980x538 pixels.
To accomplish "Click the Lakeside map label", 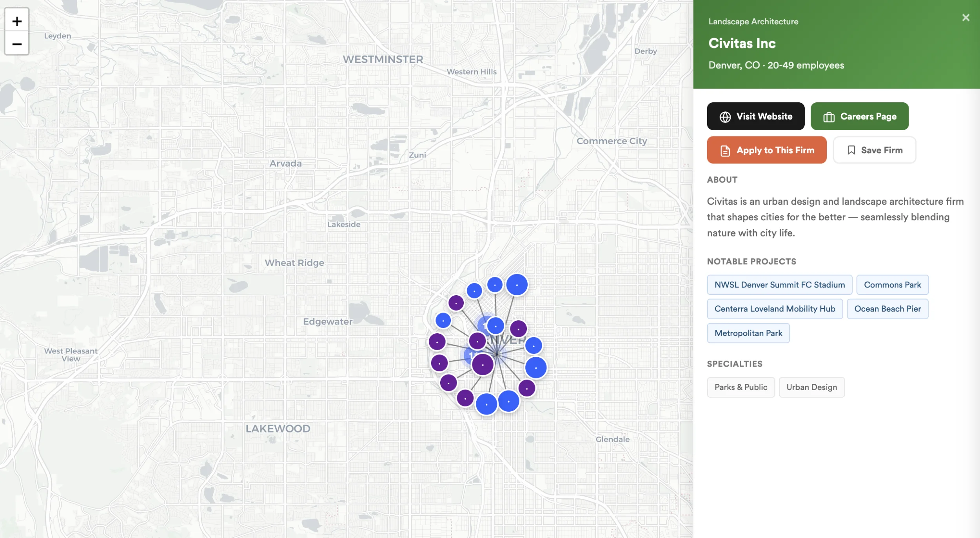I will [x=344, y=225].
